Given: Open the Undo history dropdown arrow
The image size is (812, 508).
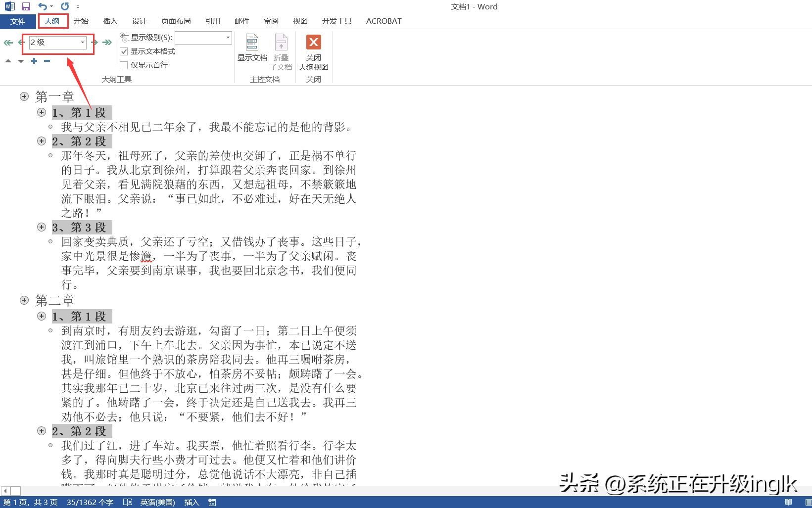Looking at the screenshot, I should click(x=51, y=7).
